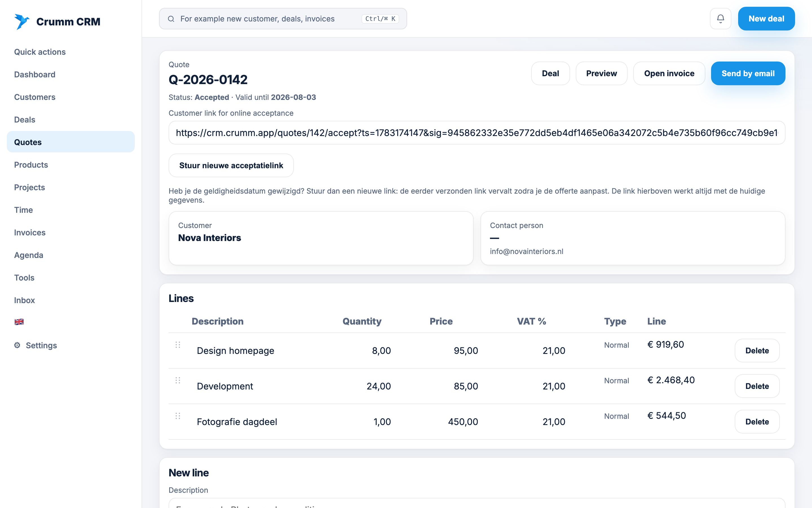The width and height of the screenshot is (812, 508).
Task: Click customer name Nova Interiors
Action: coord(209,238)
